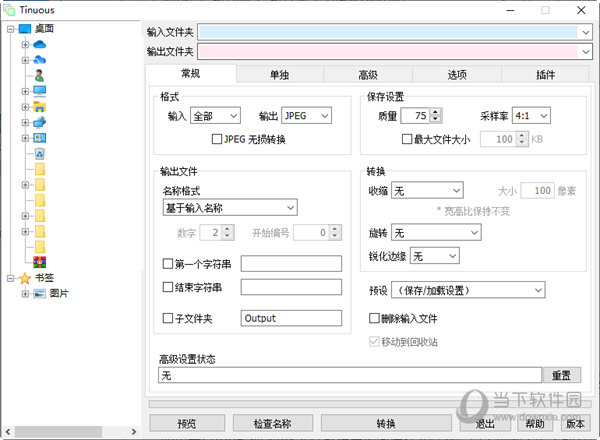
Task: Select the single-cloud OneDrive icon in the tree
Action: click(40, 44)
